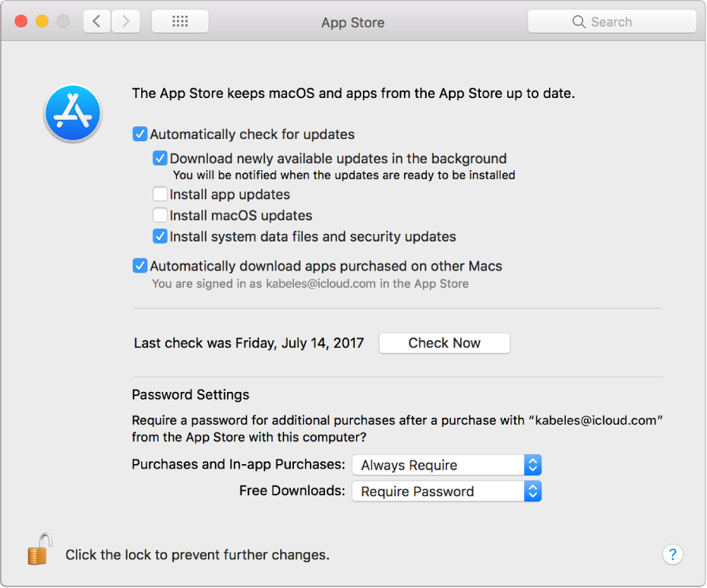This screenshot has height=588, width=707.
Task: Go forward with the right arrow button
Action: (125, 21)
